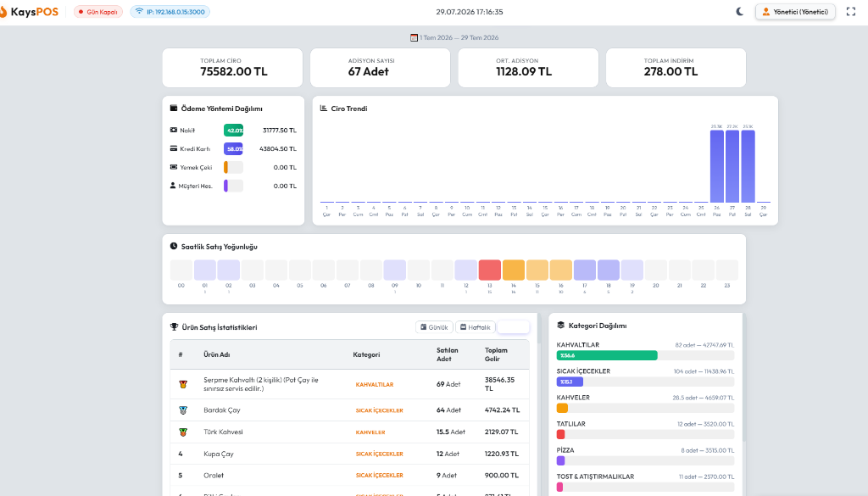Toggle dark mode with moon icon
This screenshot has width=868, height=496.
739,12
